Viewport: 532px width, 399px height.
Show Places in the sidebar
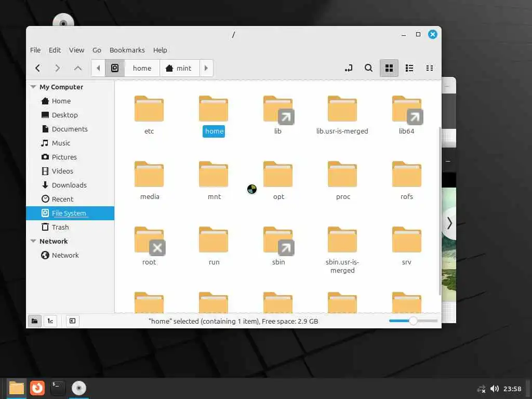click(35, 321)
